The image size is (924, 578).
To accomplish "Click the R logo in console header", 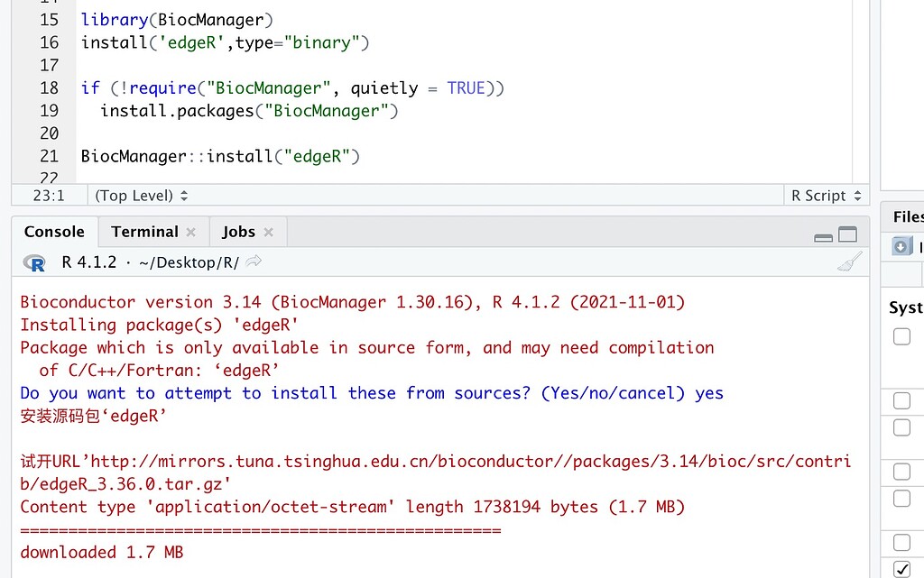I will (x=35, y=262).
